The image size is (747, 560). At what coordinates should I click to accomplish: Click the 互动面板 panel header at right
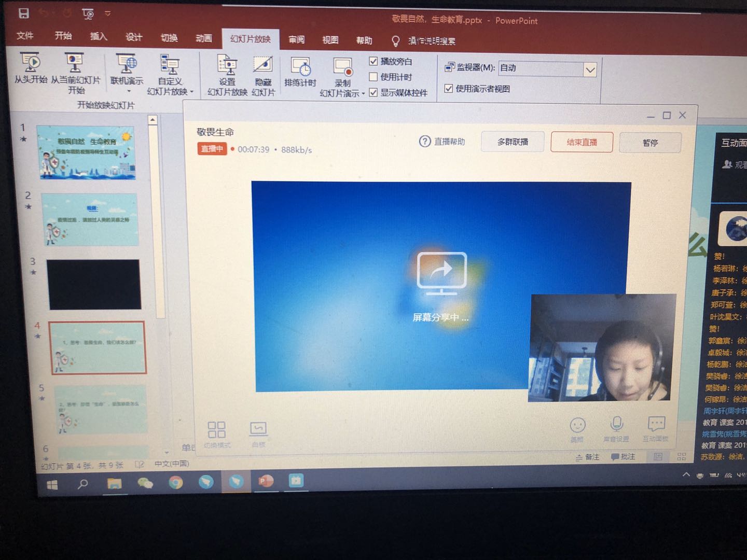pyautogui.click(x=733, y=143)
